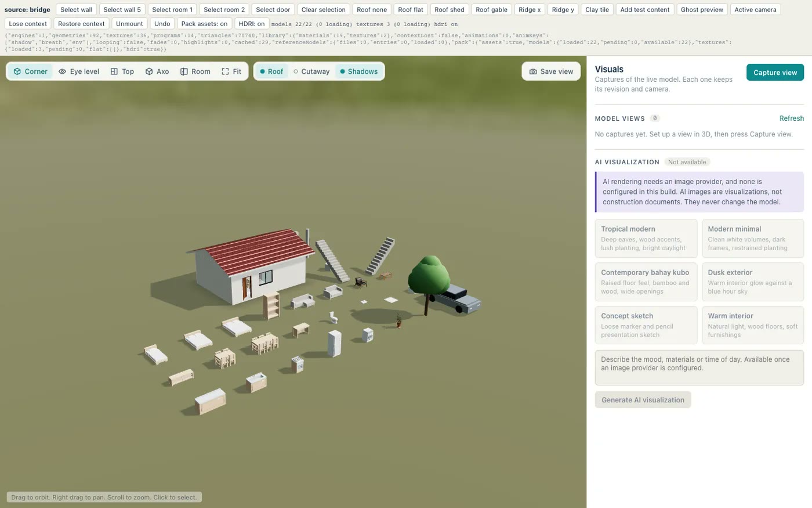Click Add test content button
Viewport: 812px width, 508px height.
[x=644, y=10]
